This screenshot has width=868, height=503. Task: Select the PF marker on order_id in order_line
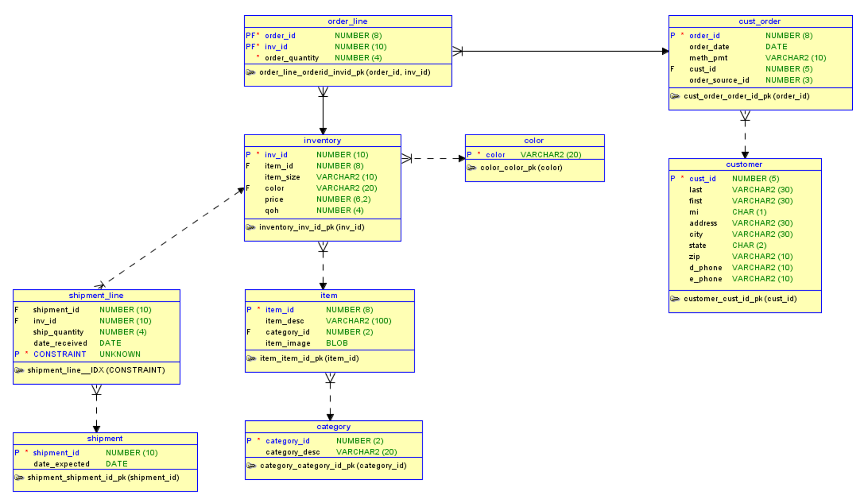tap(250, 36)
